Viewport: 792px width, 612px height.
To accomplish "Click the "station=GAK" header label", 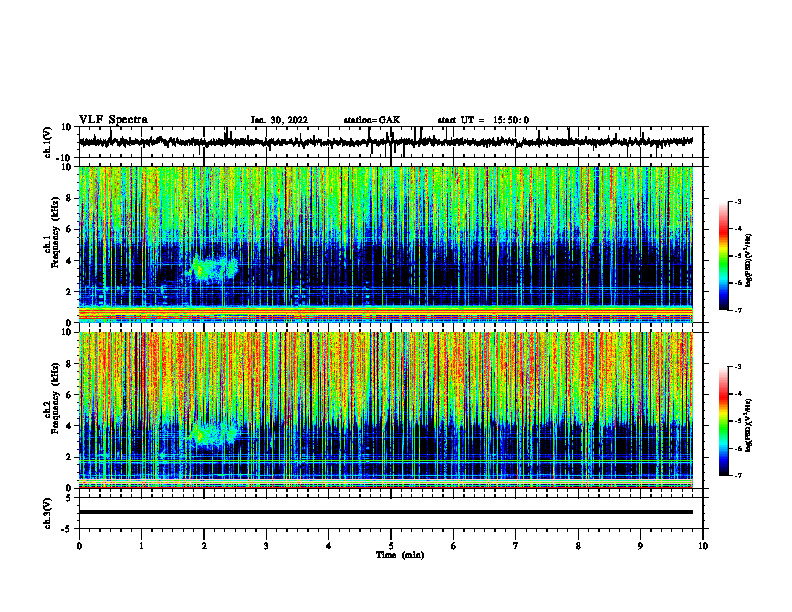I will tap(372, 120).
